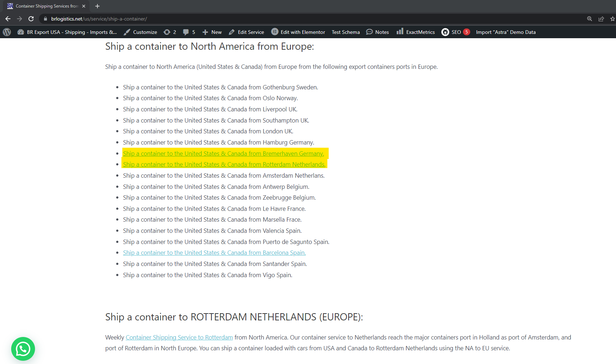Open ExactMetrics from admin bar
The height and width of the screenshot is (364, 616).
[x=416, y=32]
